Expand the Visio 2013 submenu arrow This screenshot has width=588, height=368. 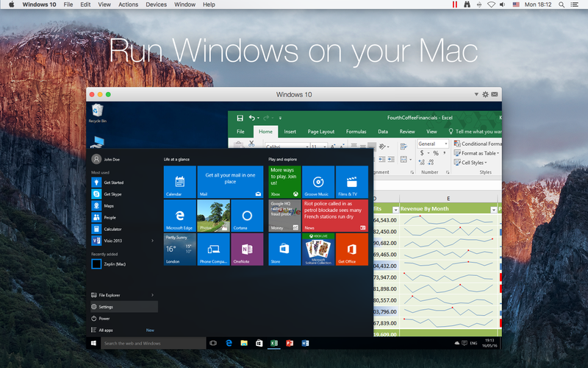pos(152,240)
